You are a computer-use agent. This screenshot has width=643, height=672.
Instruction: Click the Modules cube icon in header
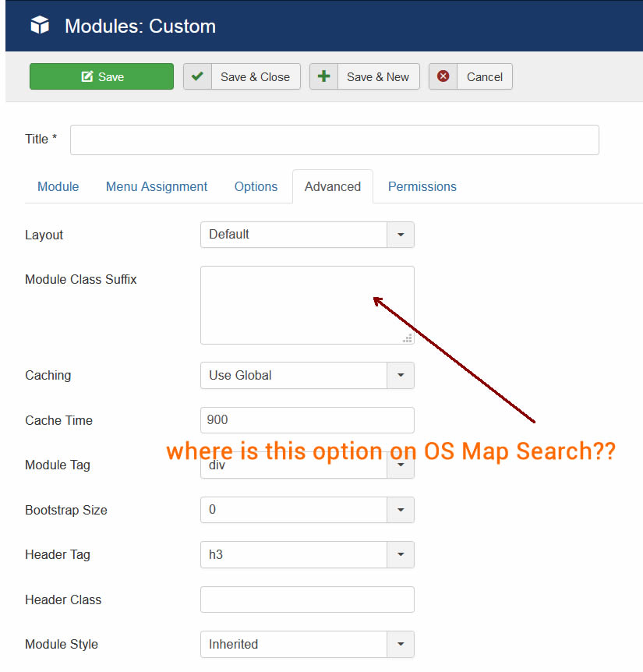point(40,26)
